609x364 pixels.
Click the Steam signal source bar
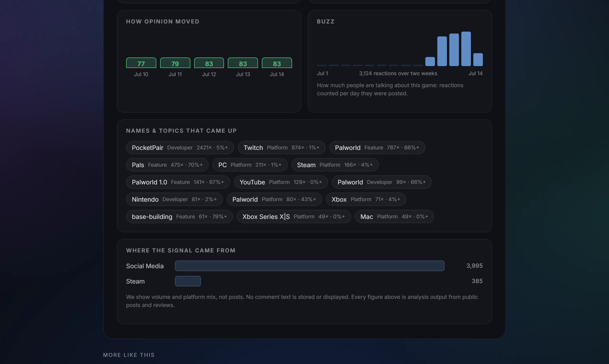pyautogui.click(x=187, y=281)
